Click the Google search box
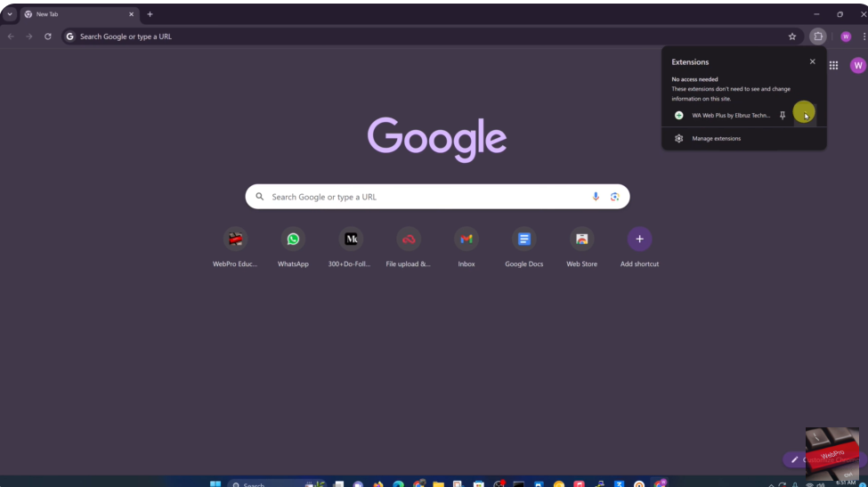 [x=437, y=197]
